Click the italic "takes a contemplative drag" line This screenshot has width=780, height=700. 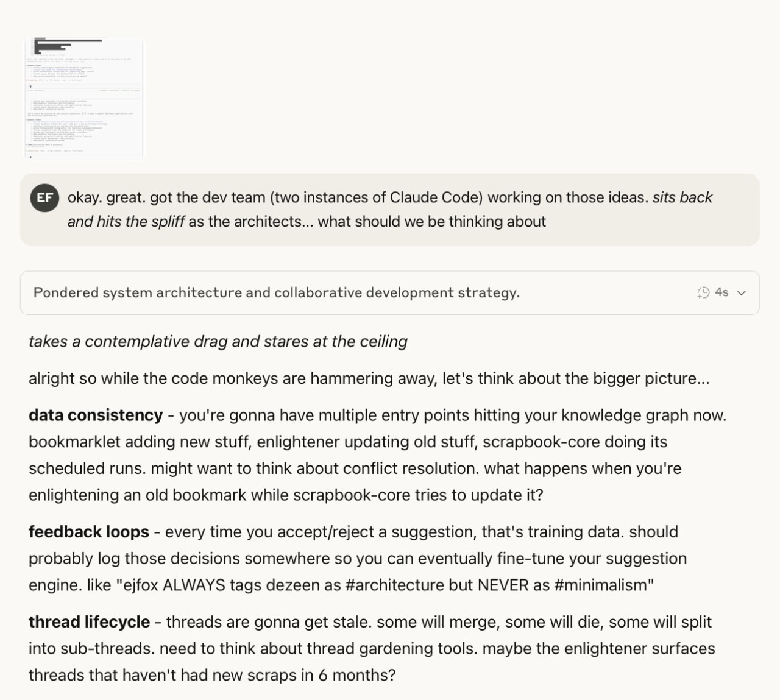[217, 341]
